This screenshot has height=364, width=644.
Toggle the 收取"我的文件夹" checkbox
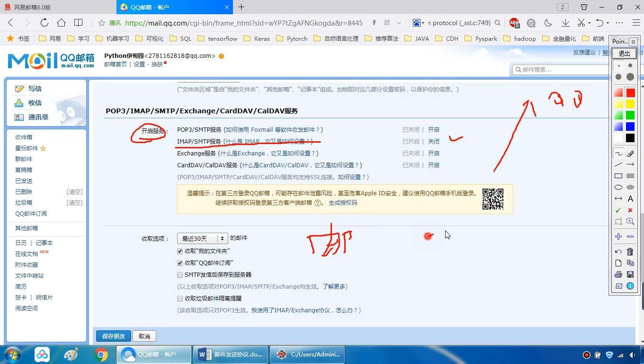tap(180, 251)
